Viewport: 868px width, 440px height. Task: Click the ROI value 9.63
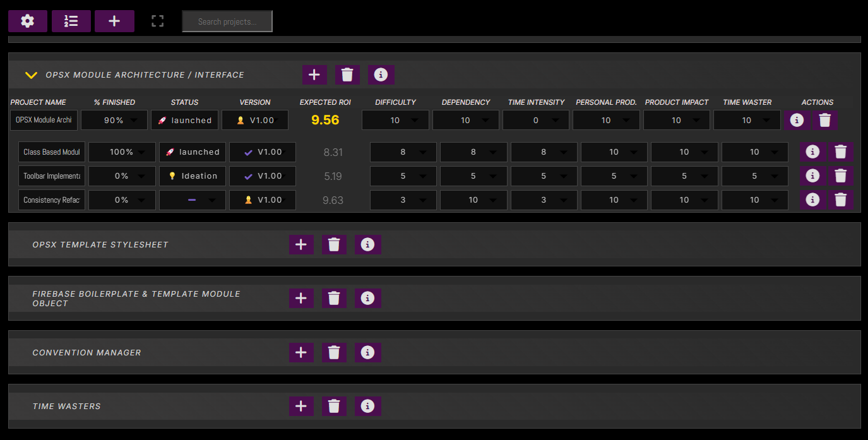333,200
